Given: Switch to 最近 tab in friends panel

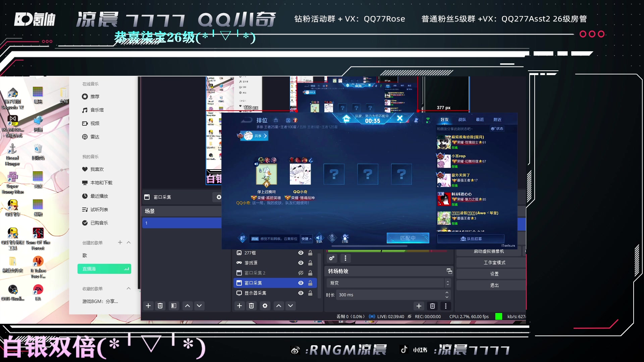Looking at the screenshot, I should tap(480, 120).
